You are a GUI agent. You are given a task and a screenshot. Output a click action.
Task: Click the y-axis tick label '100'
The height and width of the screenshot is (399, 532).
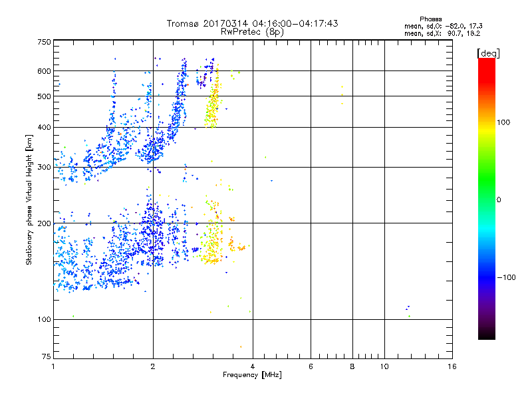(44, 320)
